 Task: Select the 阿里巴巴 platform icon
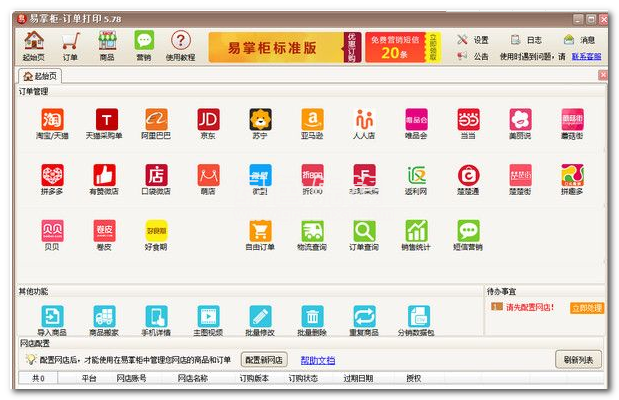coord(156,120)
